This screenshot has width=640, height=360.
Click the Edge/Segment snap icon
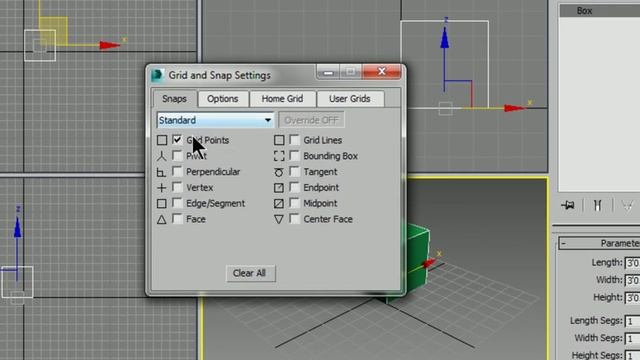point(162,203)
